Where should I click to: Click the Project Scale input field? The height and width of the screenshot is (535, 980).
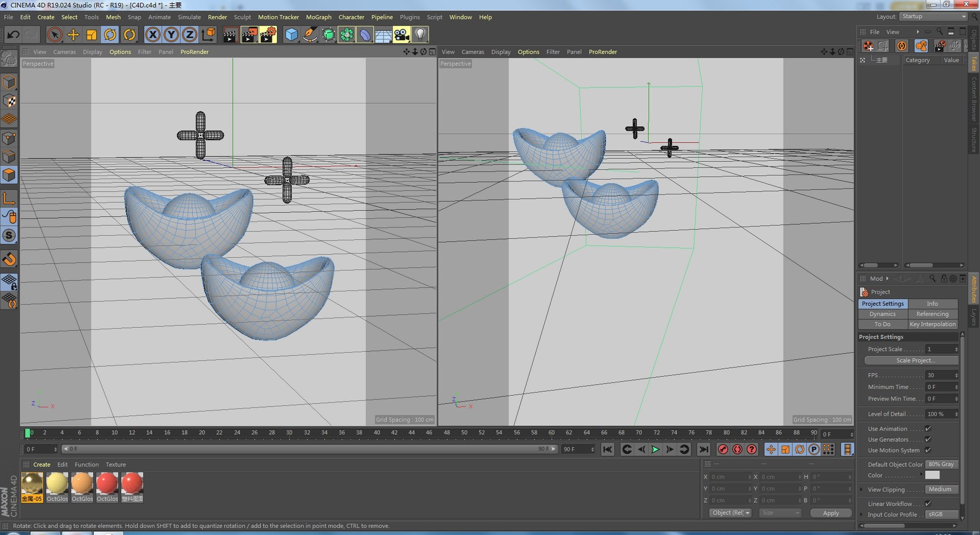pyautogui.click(x=942, y=349)
